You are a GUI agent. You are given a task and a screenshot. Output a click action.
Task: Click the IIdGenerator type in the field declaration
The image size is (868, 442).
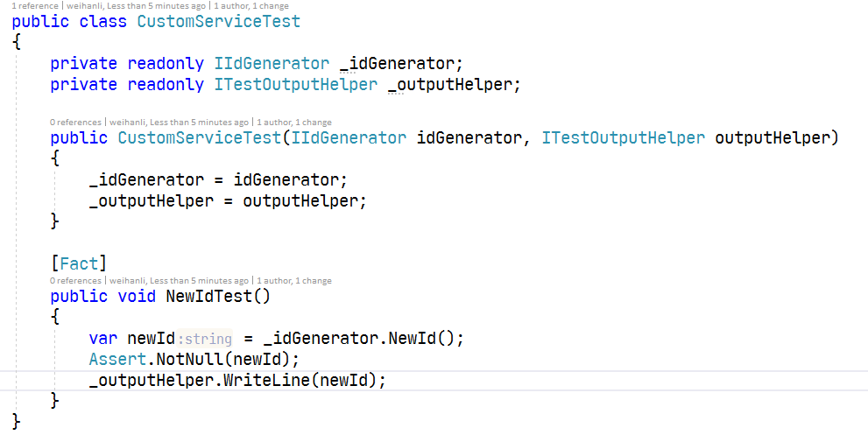click(x=272, y=64)
